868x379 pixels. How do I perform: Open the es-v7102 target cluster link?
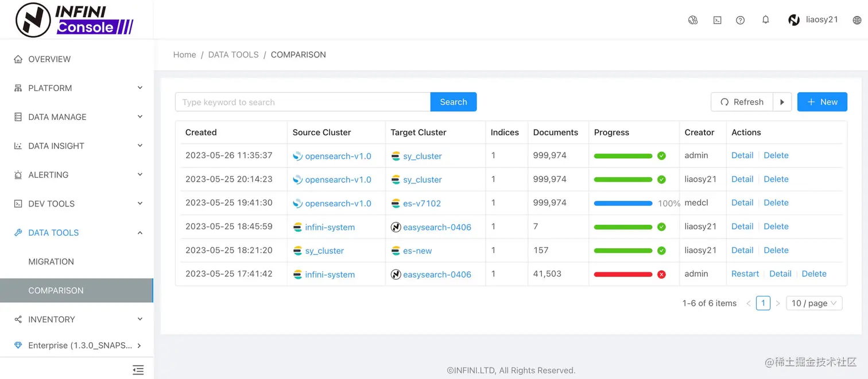[422, 204]
